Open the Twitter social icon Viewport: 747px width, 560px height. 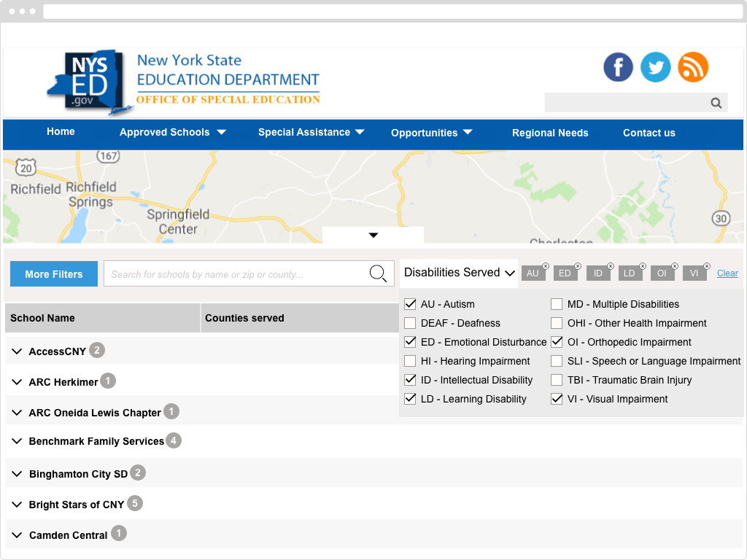click(655, 67)
